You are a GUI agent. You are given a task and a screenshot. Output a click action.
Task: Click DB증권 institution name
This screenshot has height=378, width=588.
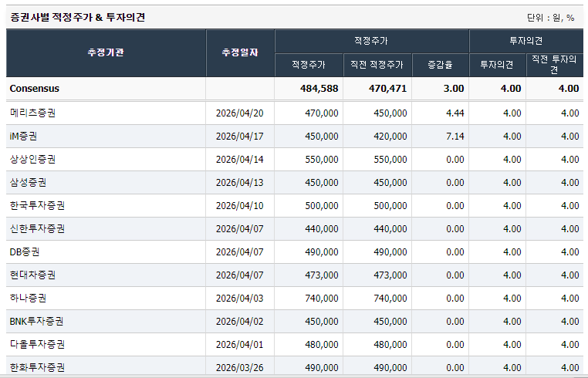point(25,252)
